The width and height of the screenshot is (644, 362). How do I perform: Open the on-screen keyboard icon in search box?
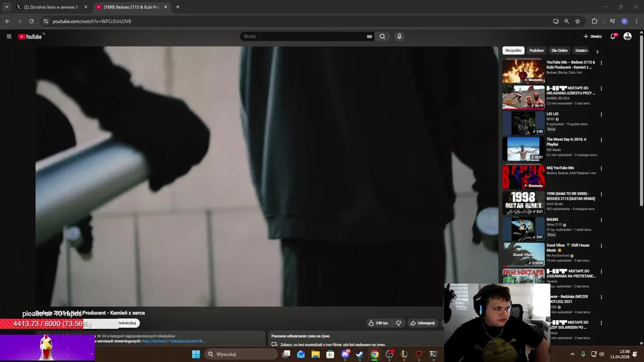tap(369, 36)
